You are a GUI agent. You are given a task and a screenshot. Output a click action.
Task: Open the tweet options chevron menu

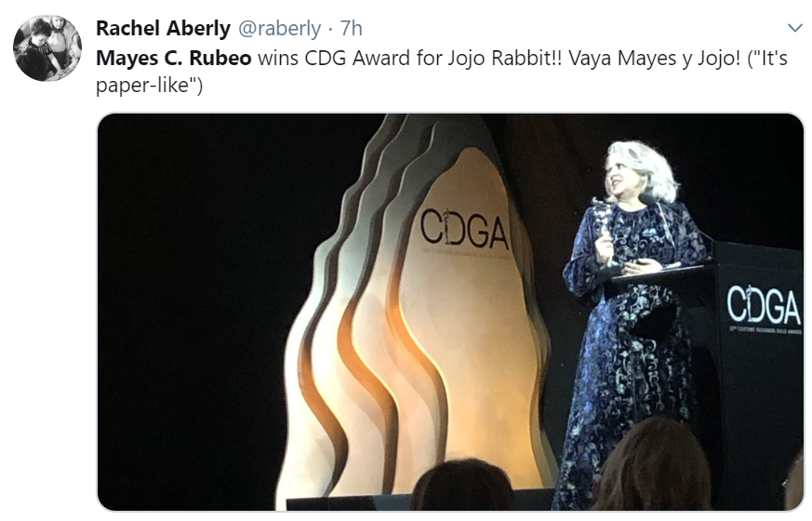click(x=794, y=28)
